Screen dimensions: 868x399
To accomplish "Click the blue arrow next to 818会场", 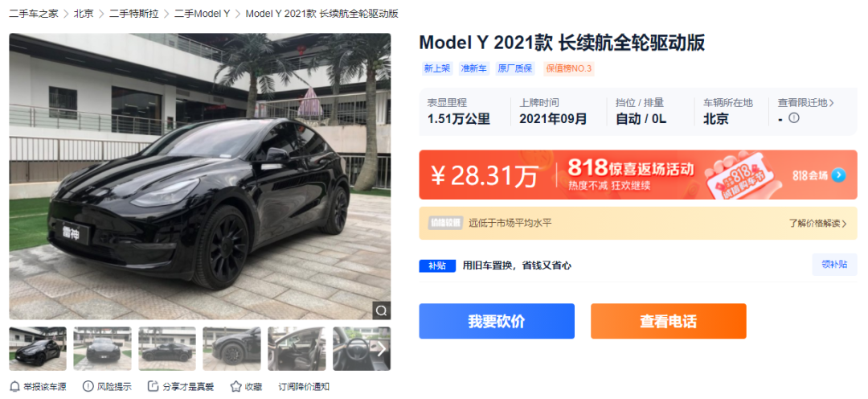I will tap(838, 175).
